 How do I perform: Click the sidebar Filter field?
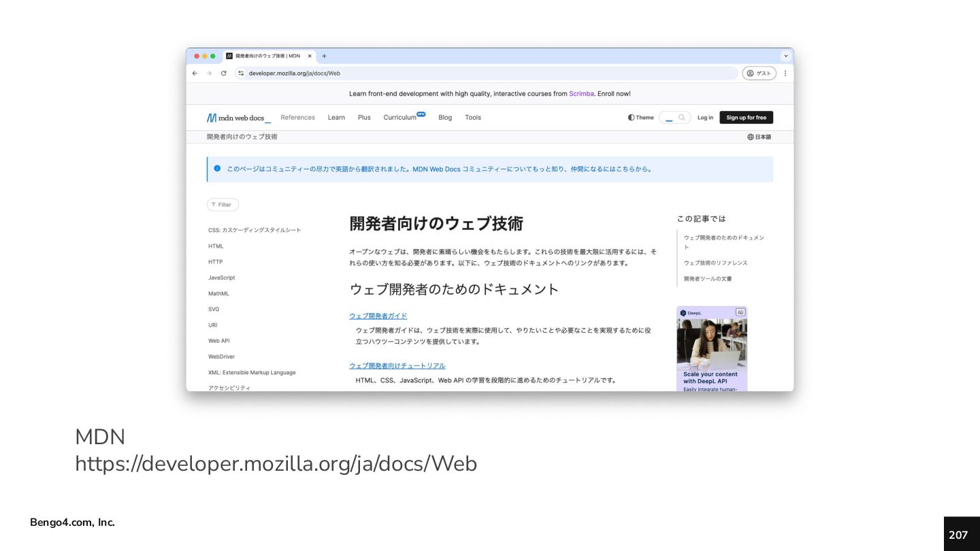coord(223,205)
